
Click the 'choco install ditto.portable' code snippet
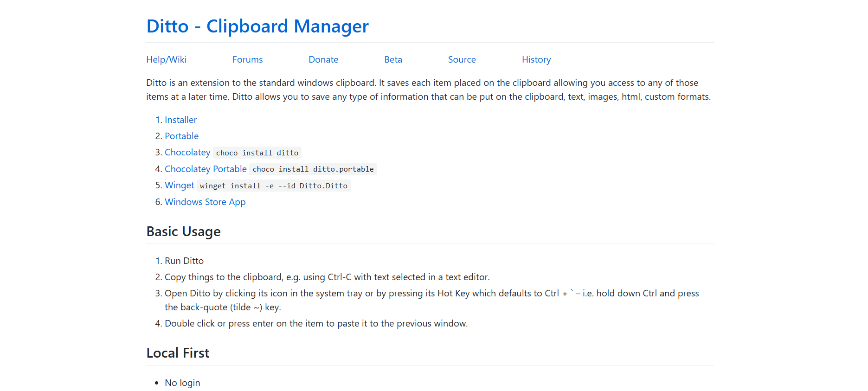313,169
